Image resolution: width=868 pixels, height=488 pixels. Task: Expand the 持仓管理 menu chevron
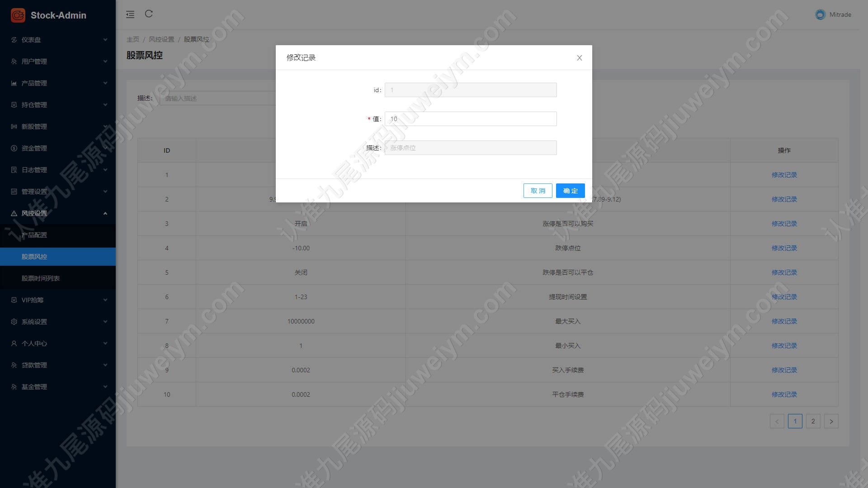tap(105, 105)
